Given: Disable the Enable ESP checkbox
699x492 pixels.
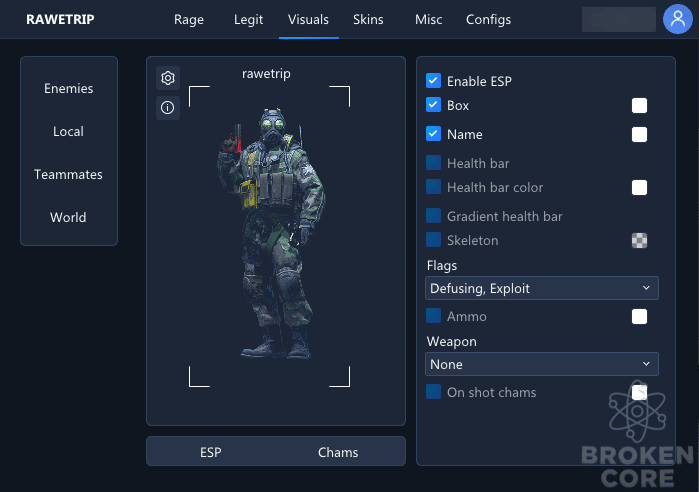Looking at the screenshot, I should [433, 81].
